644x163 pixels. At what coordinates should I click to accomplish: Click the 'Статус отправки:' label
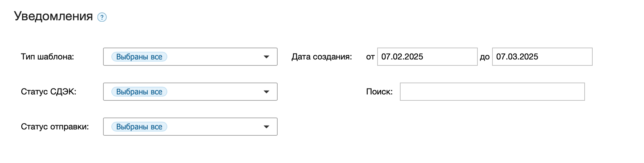[x=55, y=127]
